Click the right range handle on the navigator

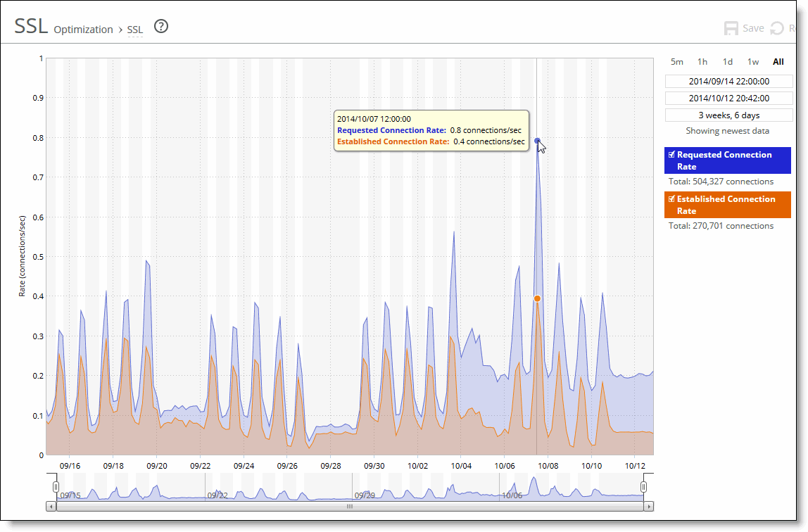tap(643, 487)
